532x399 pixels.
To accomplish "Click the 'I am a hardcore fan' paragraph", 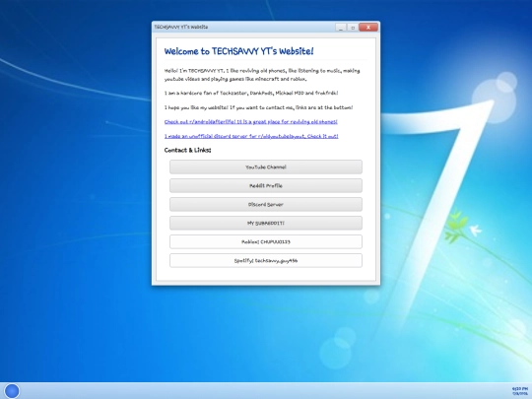I will tap(251, 93).
